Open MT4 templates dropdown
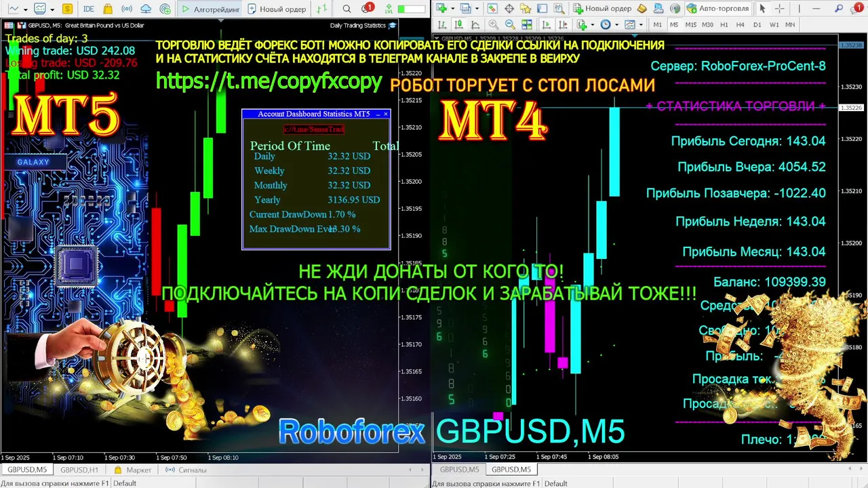The height and width of the screenshot is (488, 868). 641,24
